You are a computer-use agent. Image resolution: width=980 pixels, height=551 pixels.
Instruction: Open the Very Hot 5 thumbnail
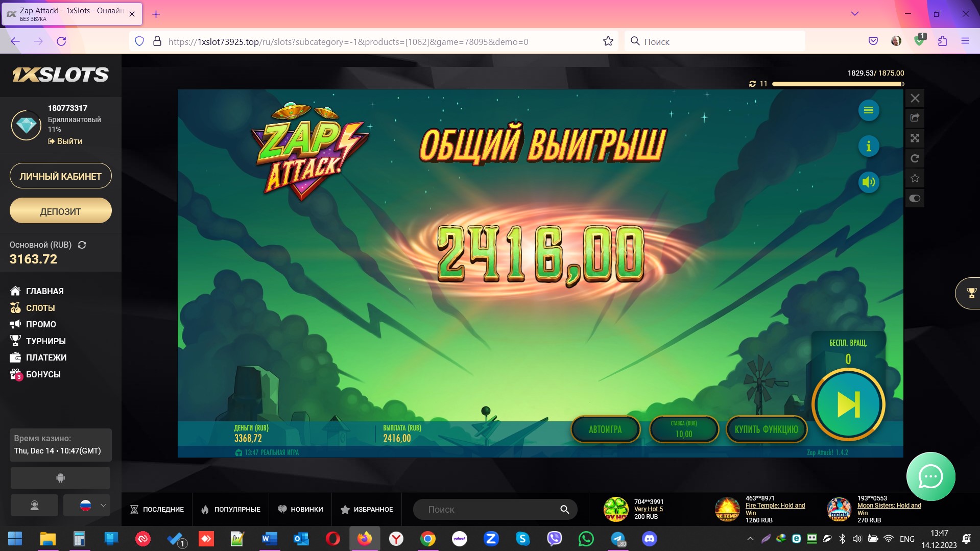click(616, 509)
